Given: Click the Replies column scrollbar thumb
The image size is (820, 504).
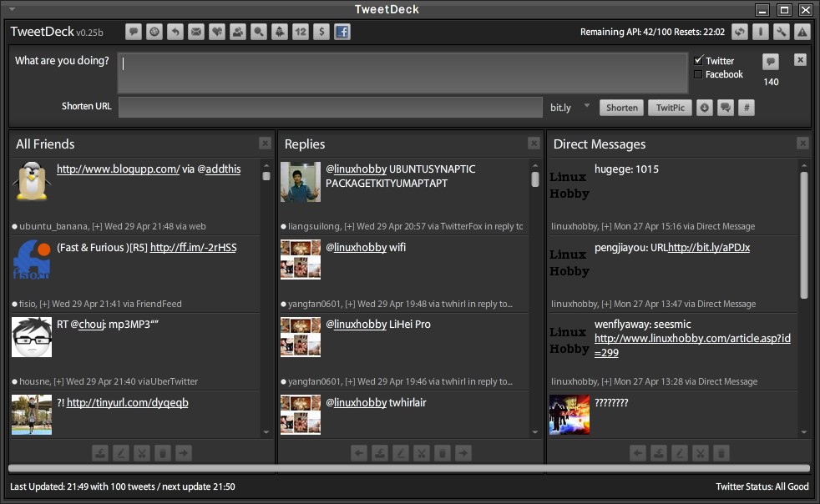Looking at the screenshot, I should pyautogui.click(x=535, y=179).
